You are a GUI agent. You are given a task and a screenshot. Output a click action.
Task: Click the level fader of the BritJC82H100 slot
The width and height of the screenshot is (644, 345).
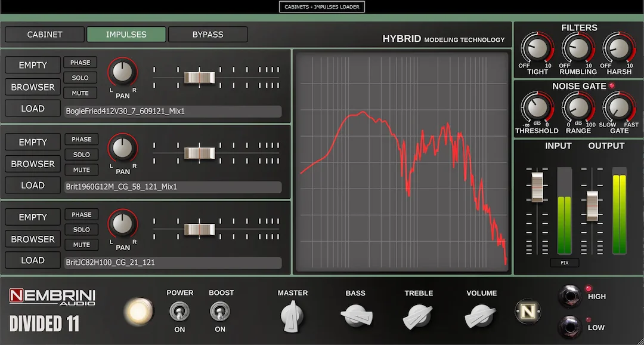[199, 229]
